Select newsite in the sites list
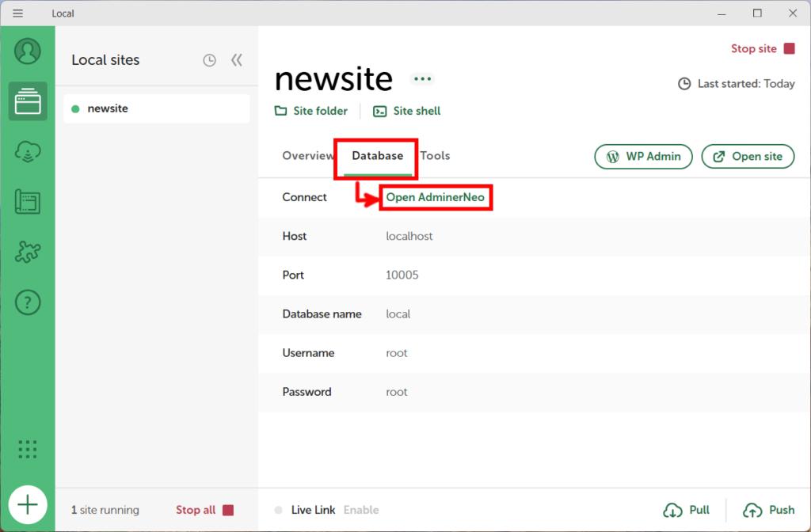The height and width of the screenshot is (532, 811). 156,108
